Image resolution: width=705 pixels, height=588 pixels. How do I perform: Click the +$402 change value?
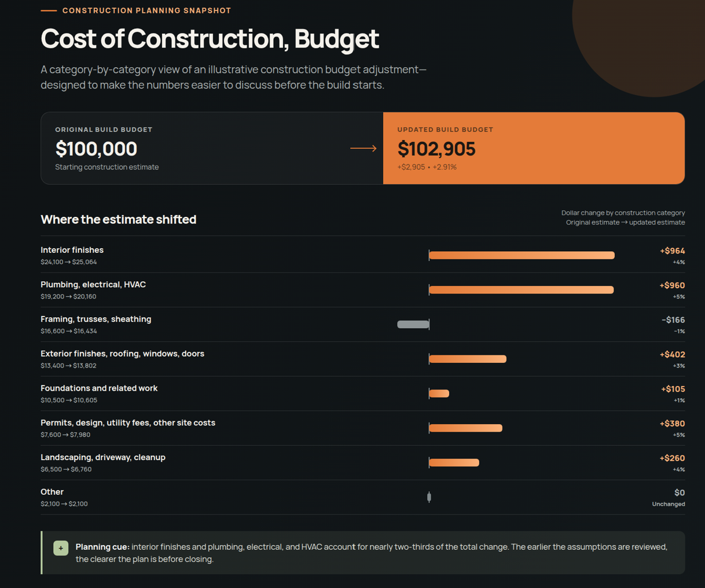(x=672, y=354)
